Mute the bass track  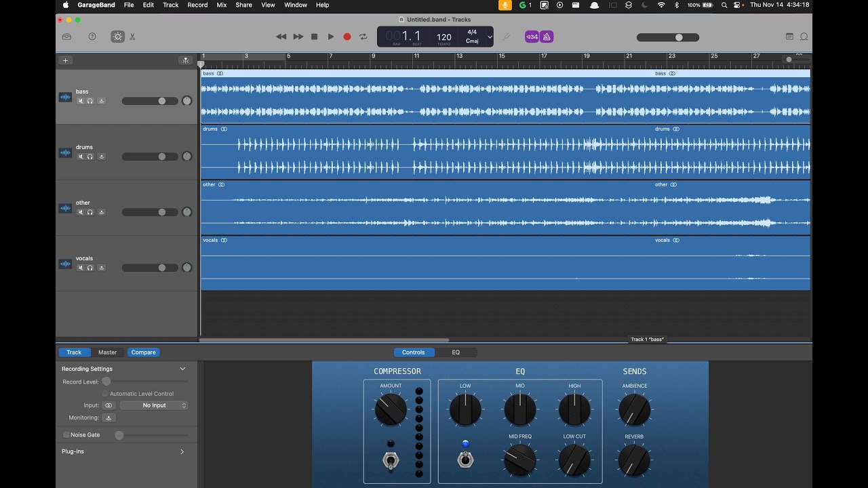pyautogui.click(x=80, y=101)
